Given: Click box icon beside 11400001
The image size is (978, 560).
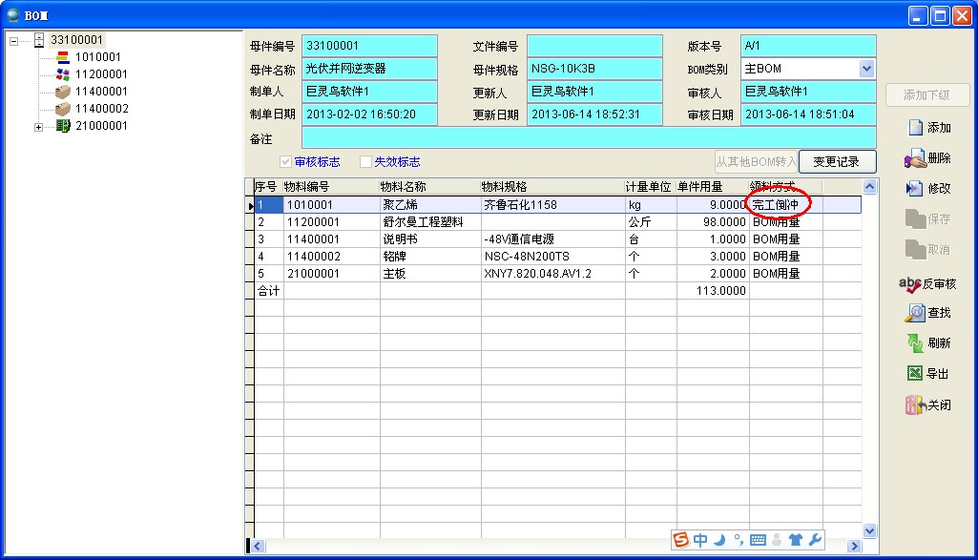Looking at the screenshot, I should point(62,92).
